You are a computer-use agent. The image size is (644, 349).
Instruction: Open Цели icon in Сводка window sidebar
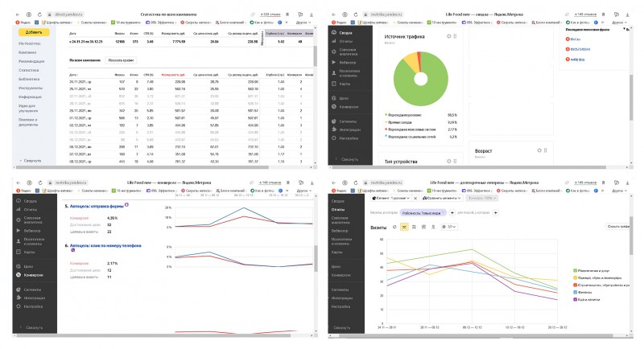point(334,98)
